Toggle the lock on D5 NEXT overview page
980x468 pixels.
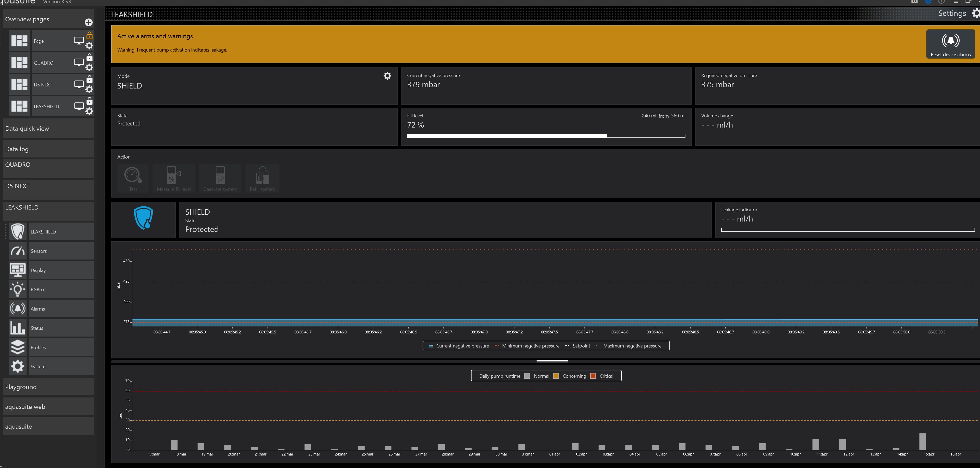[x=90, y=79]
